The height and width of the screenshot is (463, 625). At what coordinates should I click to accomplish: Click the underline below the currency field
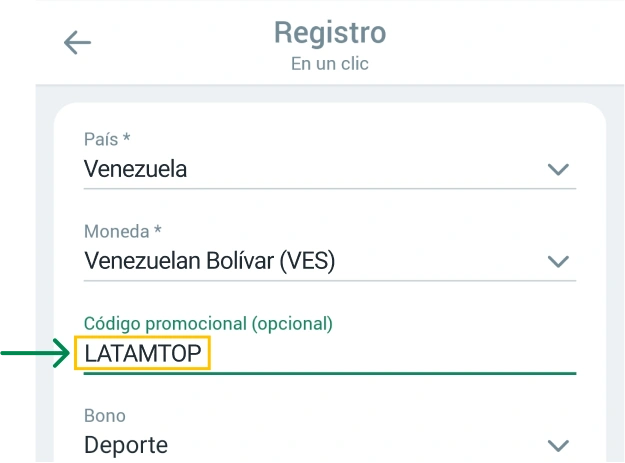[x=330, y=280]
